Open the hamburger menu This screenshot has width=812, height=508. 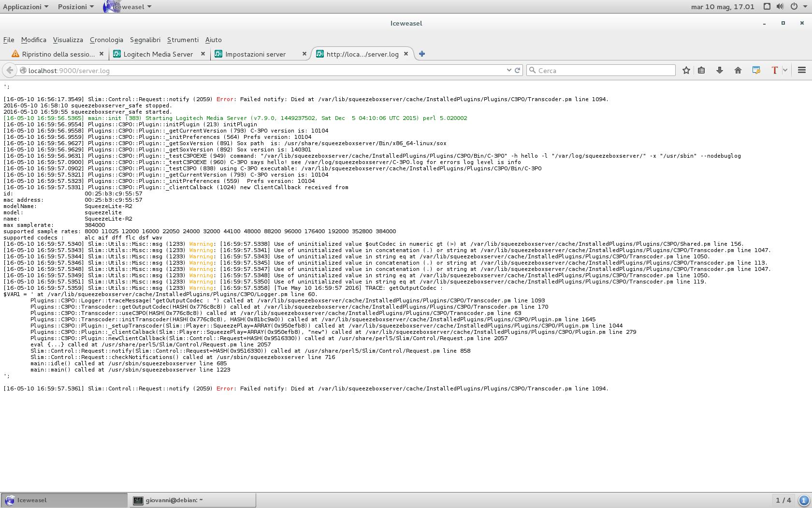[x=801, y=70]
